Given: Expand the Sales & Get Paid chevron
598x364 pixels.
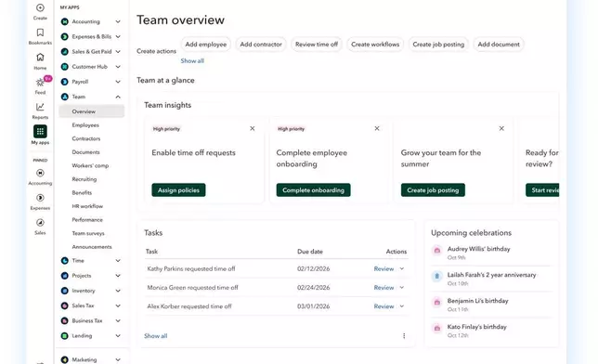Looking at the screenshot, I should [x=118, y=51].
